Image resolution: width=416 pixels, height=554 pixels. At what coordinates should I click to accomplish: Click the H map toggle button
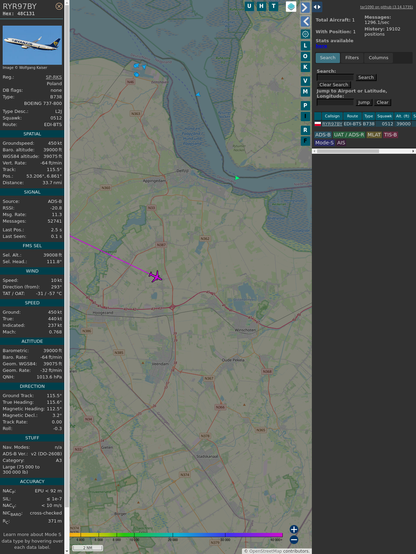[x=261, y=6]
